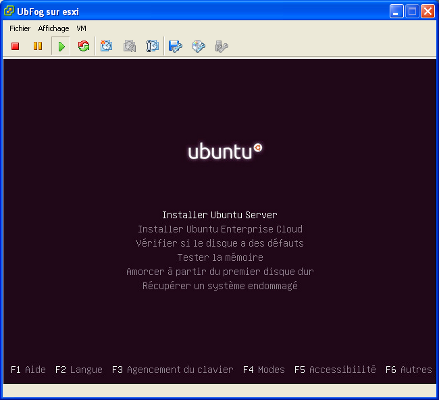Image resolution: width=439 pixels, height=400 pixels.
Task: Reset the VM with the red-green restart icon
Action: (x=83, y=46)
